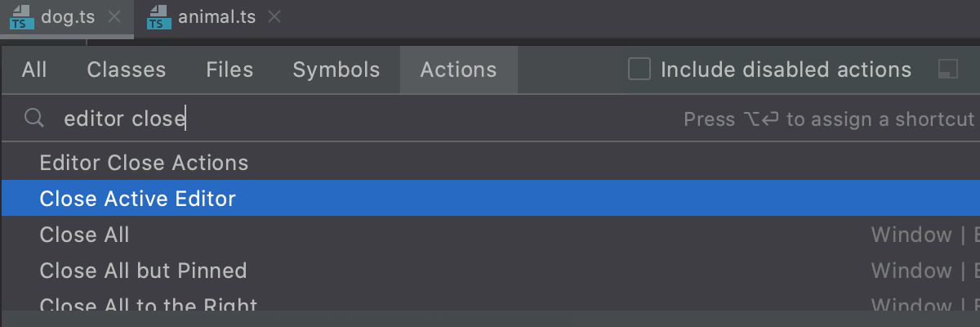Open results in tool window icon
The width and height of the screenshot is (980, 327).
[x=948, y=69]
